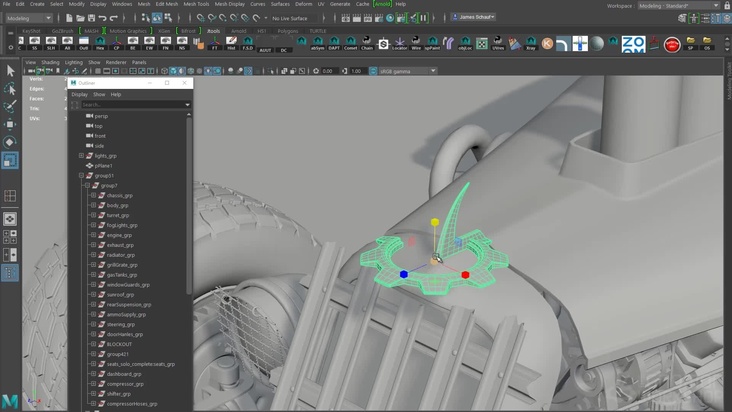
Task: Collapse the group7 tree node
Action: [89, 186]
